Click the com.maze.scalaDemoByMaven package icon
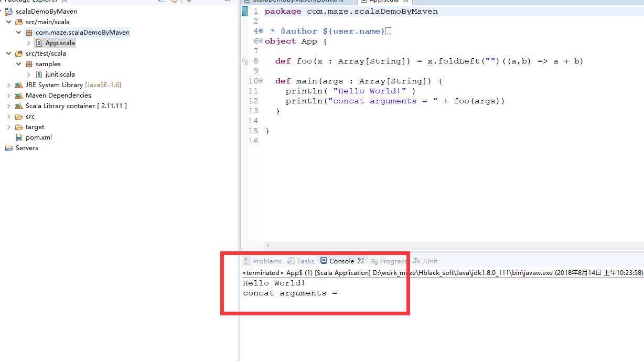644x361 pixels. pos(29,33)
